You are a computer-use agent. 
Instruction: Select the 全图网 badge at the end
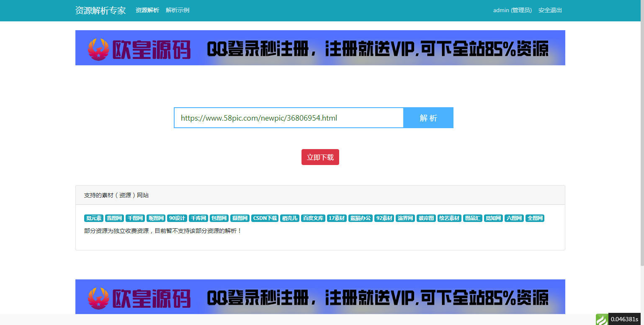[x=535, y=218]
